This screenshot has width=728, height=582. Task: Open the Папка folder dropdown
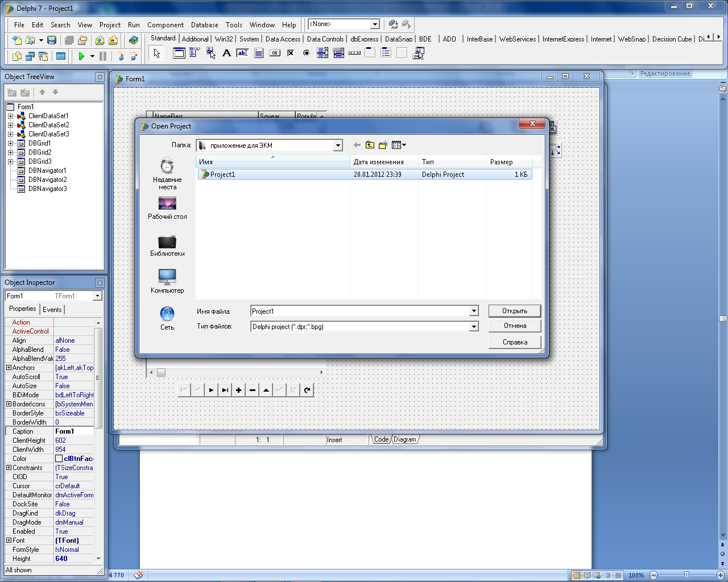(x=338, y=145)
